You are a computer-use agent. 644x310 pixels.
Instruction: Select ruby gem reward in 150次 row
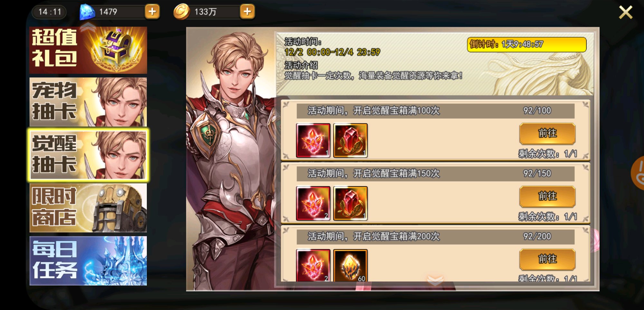pyautogui.click(x=350, y=203)
